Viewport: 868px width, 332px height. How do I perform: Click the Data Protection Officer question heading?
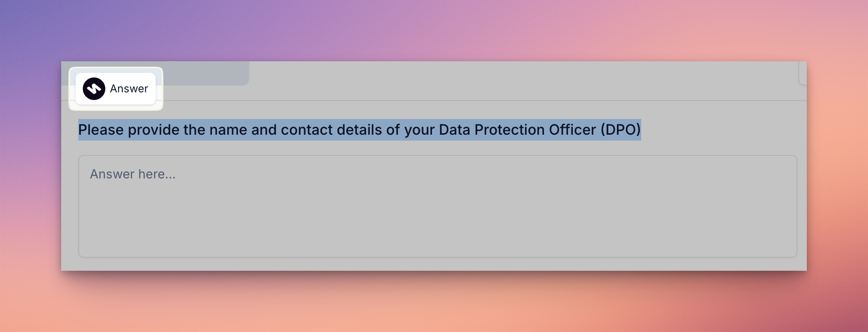tap(360, 130)
